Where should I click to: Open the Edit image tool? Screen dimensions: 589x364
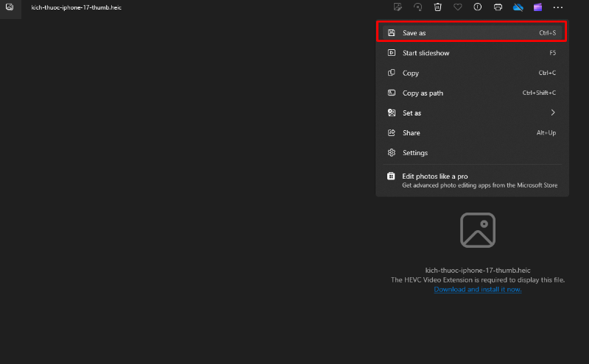tap(398, 7)
